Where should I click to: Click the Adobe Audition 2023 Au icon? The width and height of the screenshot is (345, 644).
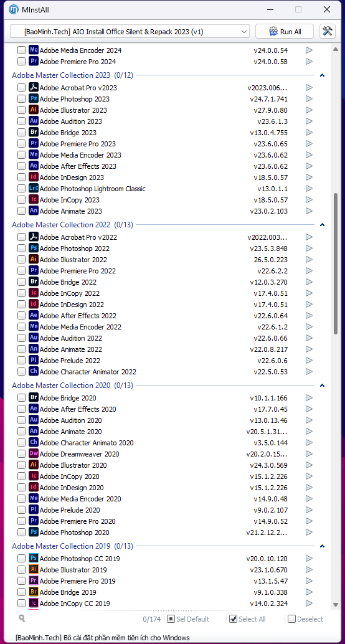tap(34, 121)
